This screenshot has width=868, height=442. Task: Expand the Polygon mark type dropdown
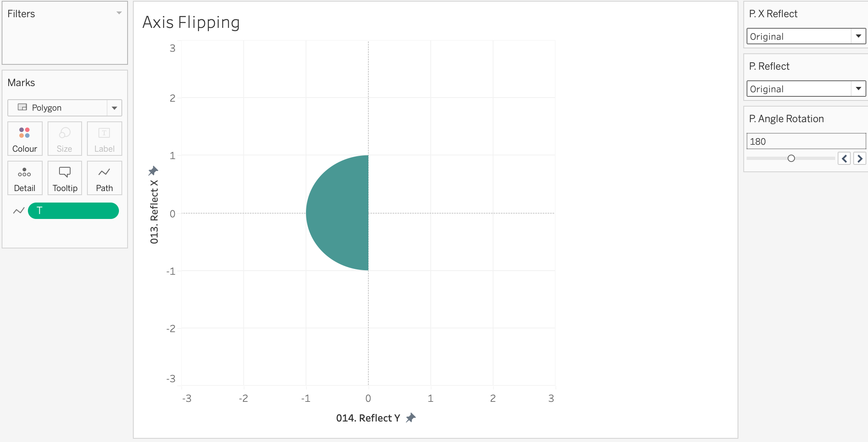114,108
